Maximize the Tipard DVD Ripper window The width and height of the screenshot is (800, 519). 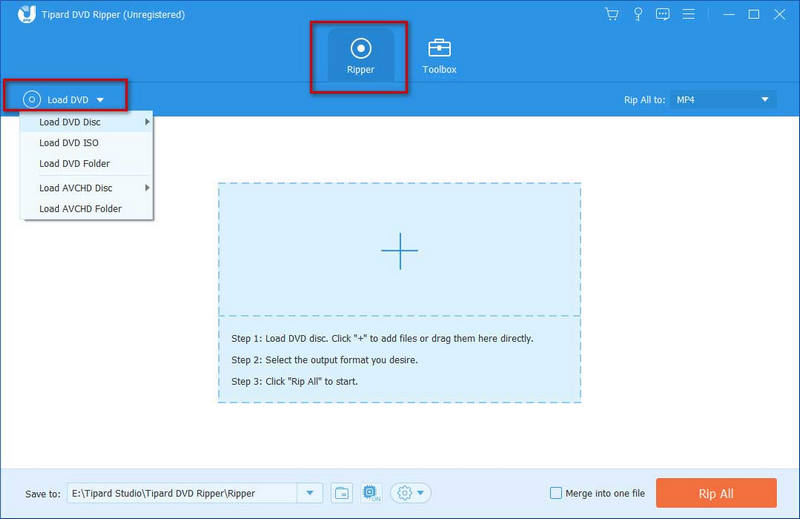point(754,14)
